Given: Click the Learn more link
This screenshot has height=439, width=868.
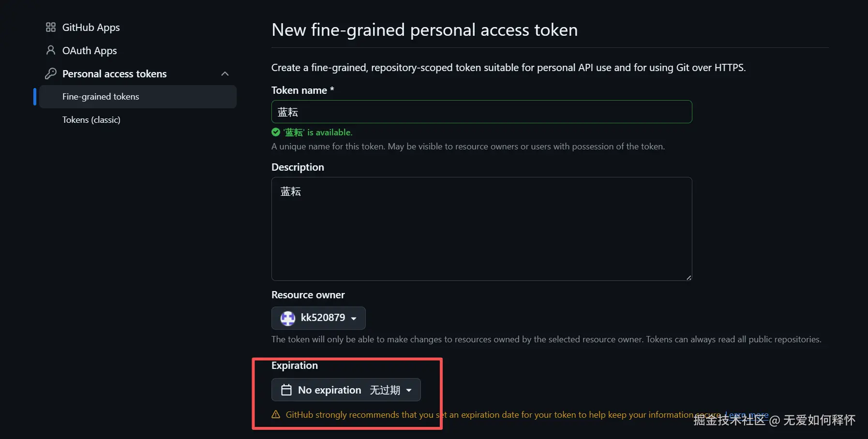Looking at the screenshot, I should 747,415.
